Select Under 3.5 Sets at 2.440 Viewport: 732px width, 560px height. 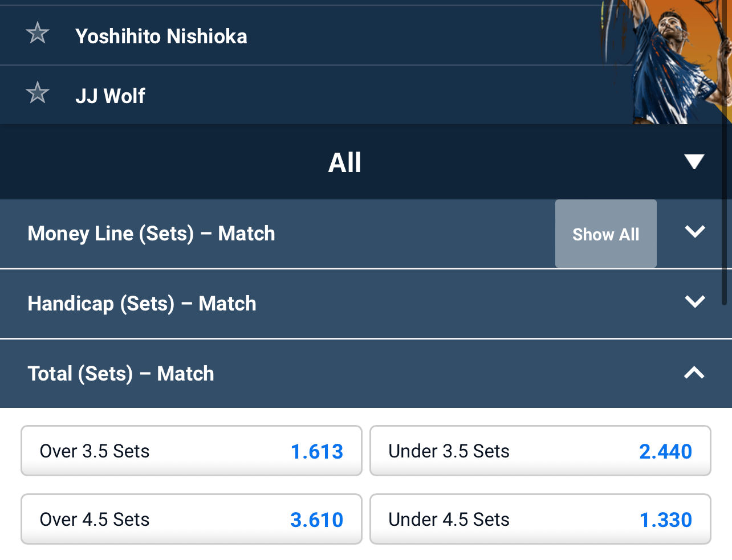point(540,451)
